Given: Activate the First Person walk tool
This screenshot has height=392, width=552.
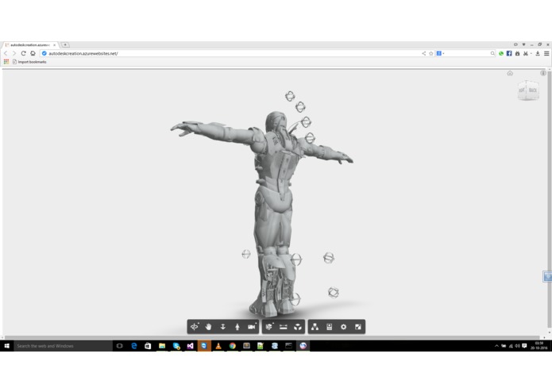Looking at the screenshot, I should 237,327.
